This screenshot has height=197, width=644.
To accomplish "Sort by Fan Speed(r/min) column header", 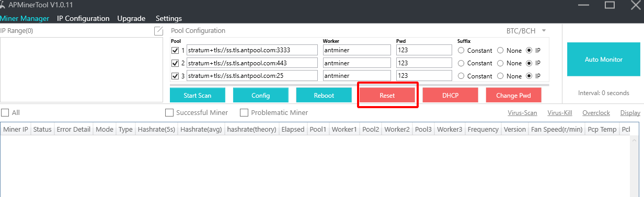I will pos(557,129).
